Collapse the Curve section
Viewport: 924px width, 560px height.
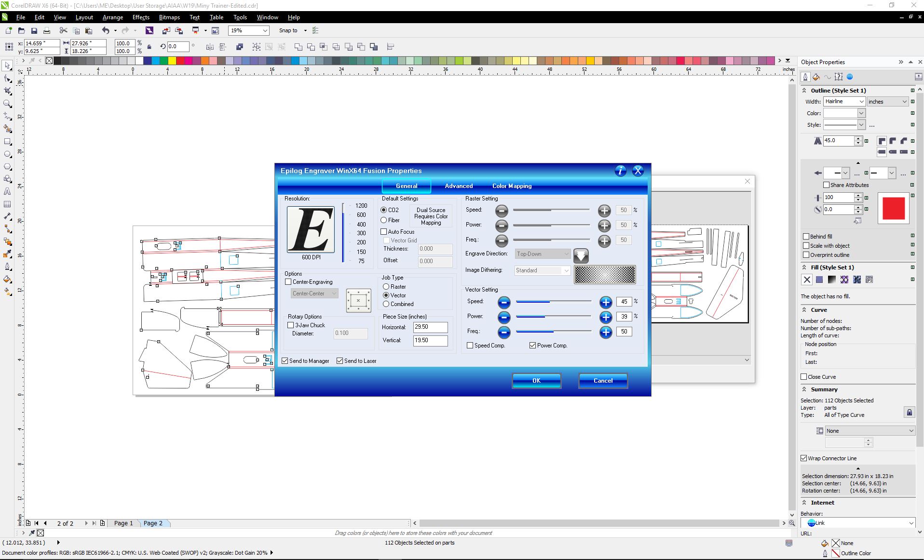point(804,310)
